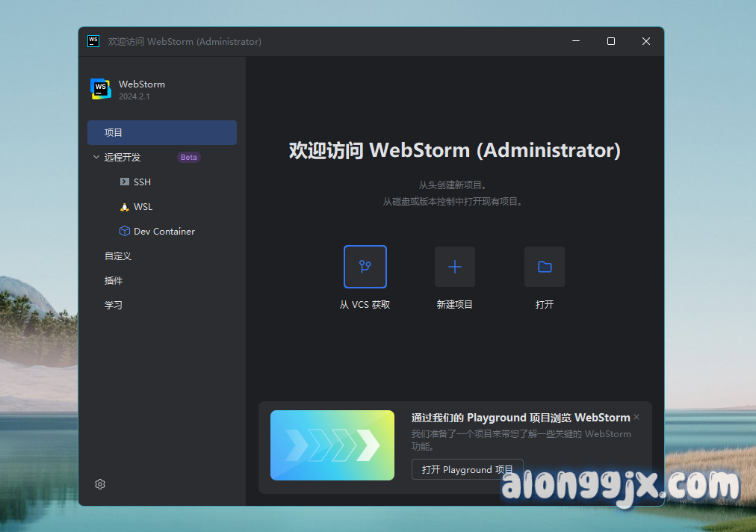
Task: Click the WebStorm logo in the sidebar
Action: point(100,89)
